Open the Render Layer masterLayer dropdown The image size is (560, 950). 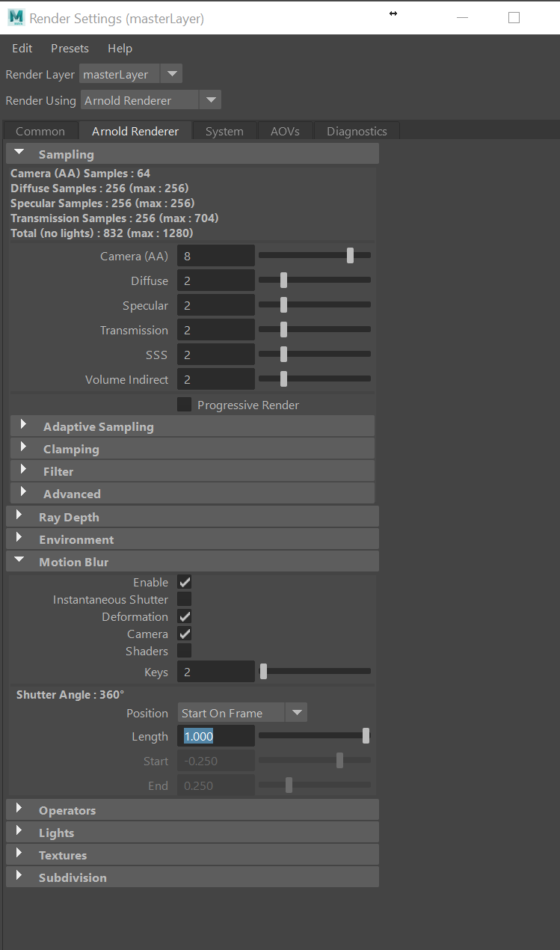[131, 74]
